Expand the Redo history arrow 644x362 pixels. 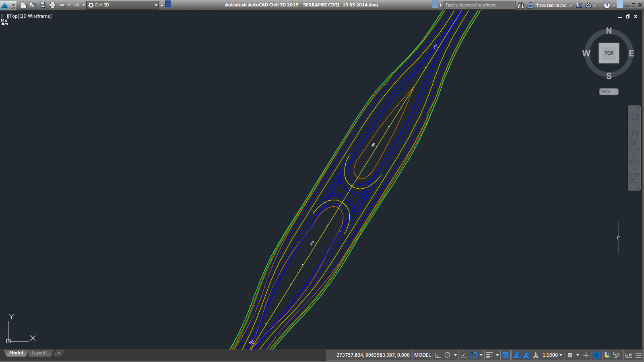point(83,5)
